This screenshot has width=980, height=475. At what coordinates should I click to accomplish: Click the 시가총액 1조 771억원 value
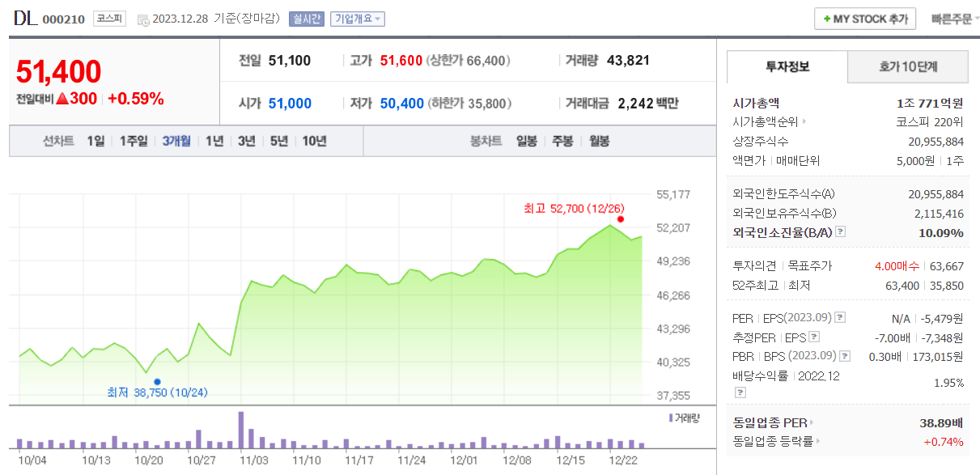pyautogui.click(x=930, y=103)
